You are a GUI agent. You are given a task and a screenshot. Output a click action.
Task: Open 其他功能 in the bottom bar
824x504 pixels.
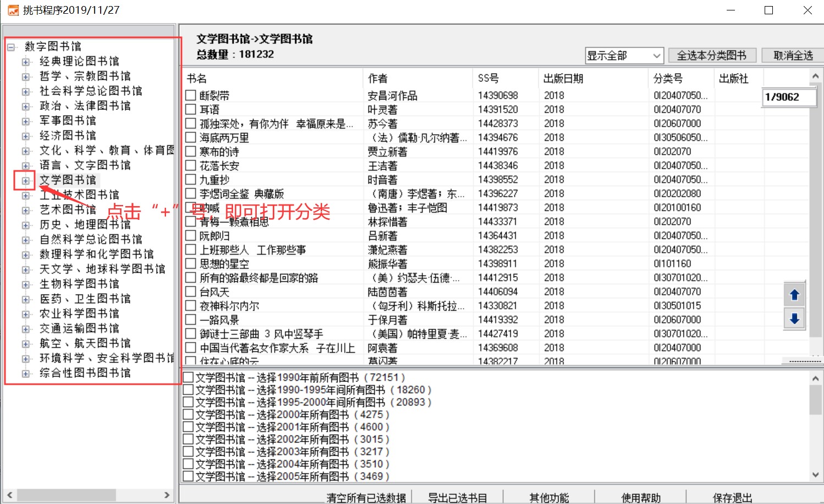(x=549, y=497)
